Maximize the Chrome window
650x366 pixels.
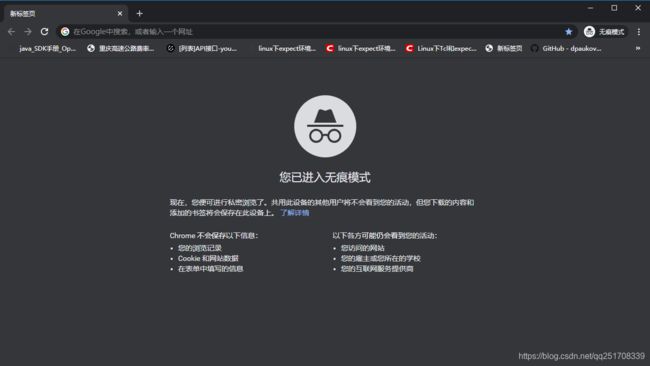pyautogui.click(x=614, y=8)
